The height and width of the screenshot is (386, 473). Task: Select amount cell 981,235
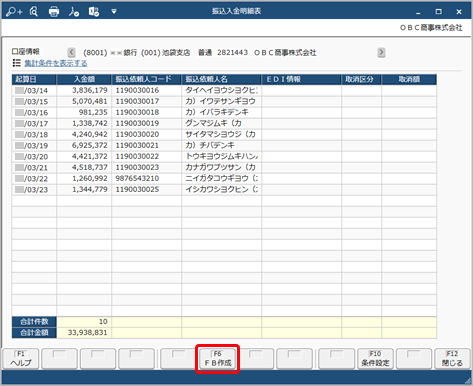click(x=84, y=112)
